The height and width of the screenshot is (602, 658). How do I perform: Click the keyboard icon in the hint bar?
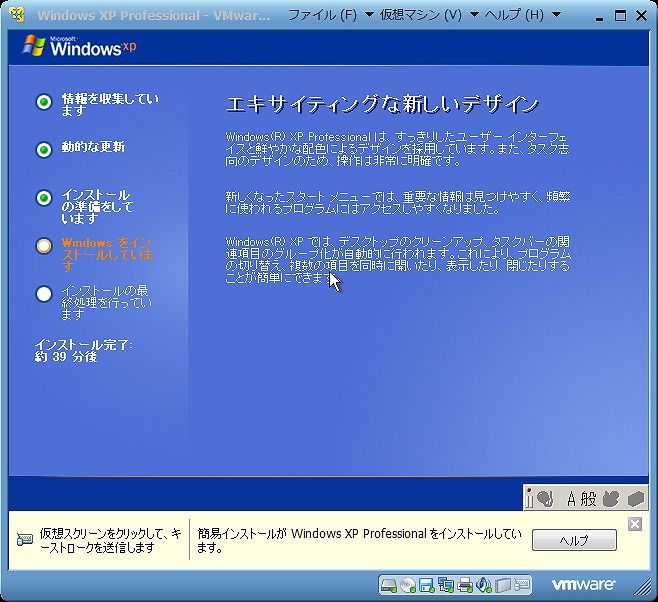tap(24, 539)
